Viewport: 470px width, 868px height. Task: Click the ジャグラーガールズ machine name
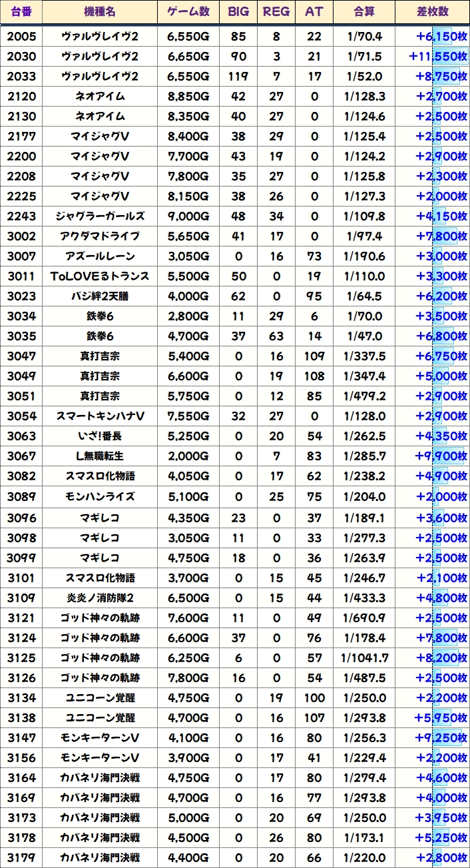click(x=100, y=217)
